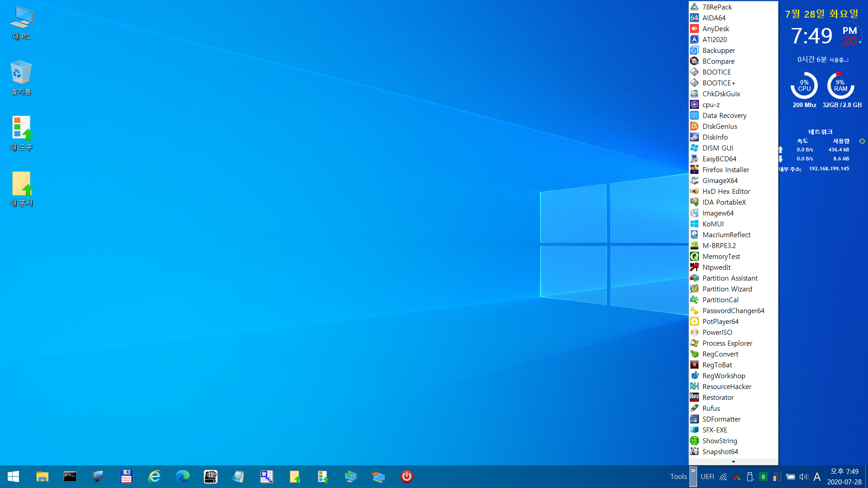Screen dimensions: 868x488
Task: Click the down arrow at Tools menu bottom
Action: pos(733,461)
